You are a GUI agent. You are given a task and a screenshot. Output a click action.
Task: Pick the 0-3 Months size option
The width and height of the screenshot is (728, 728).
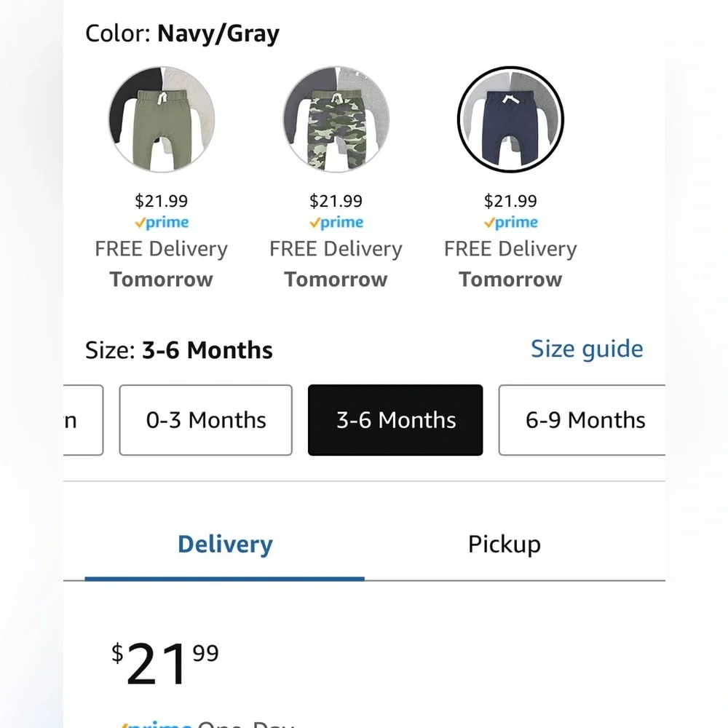(x=206, y=420)
